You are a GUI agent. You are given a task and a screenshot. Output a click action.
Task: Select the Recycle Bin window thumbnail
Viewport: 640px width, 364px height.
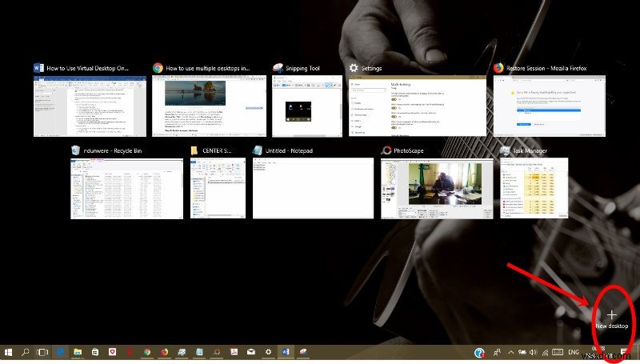click(127, 189)
